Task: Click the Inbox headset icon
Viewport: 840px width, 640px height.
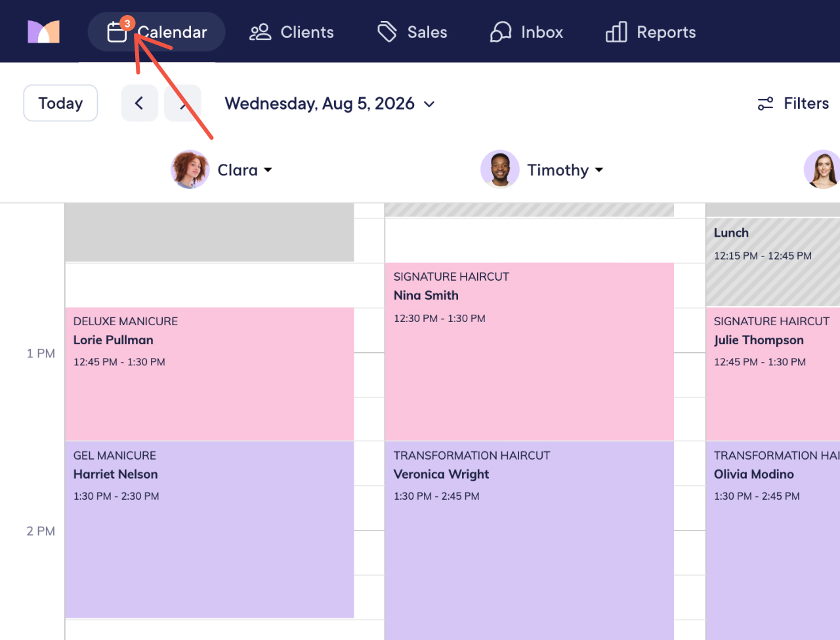Action: coord(501,31)
